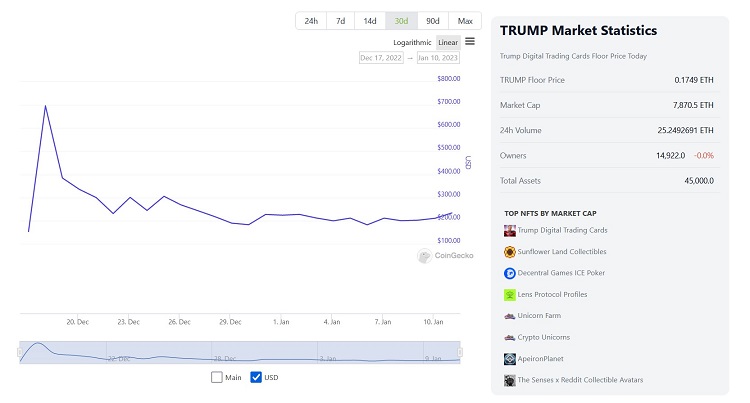The height and width of the screenshot is (403, 750).
Task: Click the price peak point near $700
Action: point(45,106)
